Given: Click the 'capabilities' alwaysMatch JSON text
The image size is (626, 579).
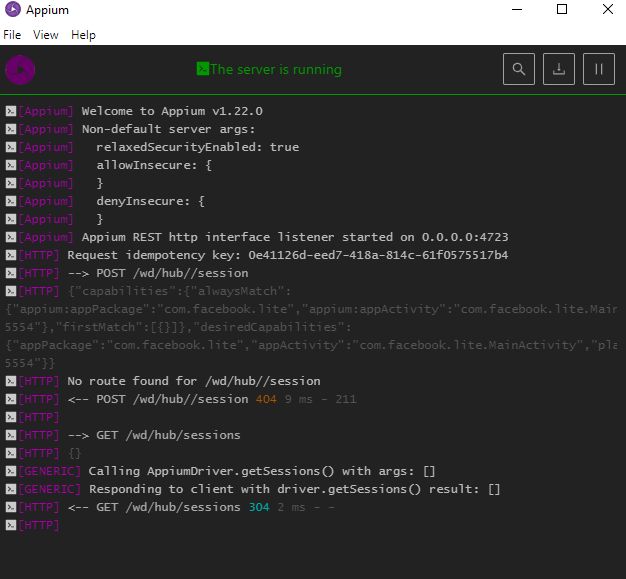Looking at the screenshot, I should (x=180, y=291).
